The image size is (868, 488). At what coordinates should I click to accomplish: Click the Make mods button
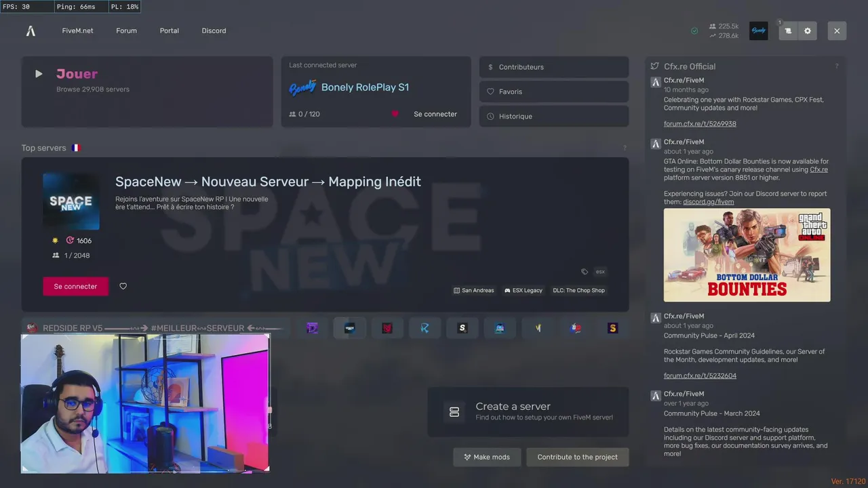coord(487,457)
